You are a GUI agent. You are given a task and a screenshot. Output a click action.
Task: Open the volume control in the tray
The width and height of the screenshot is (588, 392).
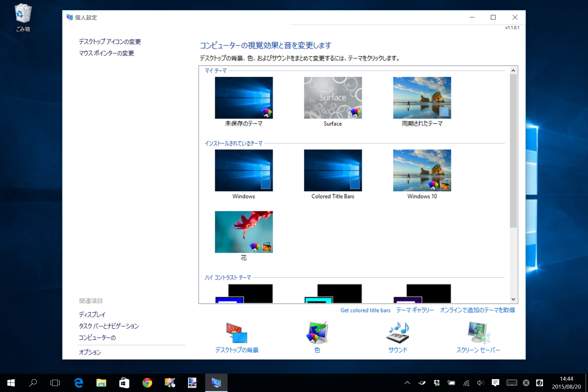pyautogui.click(x=481, y=383)
